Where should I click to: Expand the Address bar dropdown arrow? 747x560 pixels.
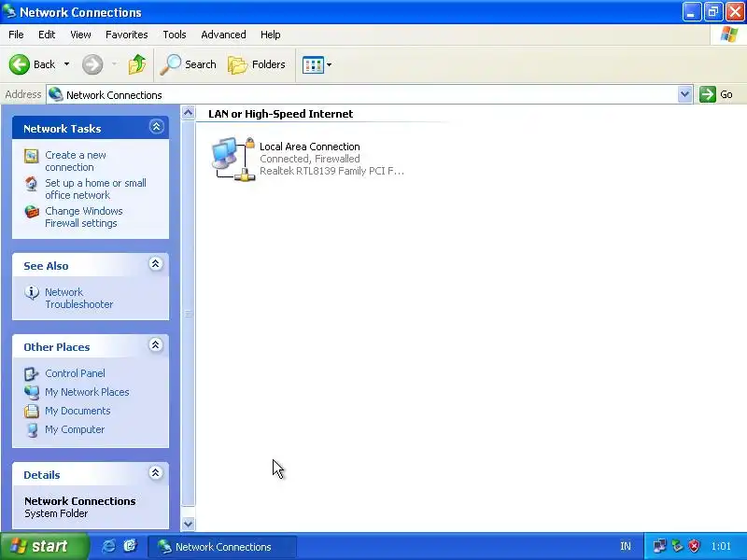(x=684, y=94)
